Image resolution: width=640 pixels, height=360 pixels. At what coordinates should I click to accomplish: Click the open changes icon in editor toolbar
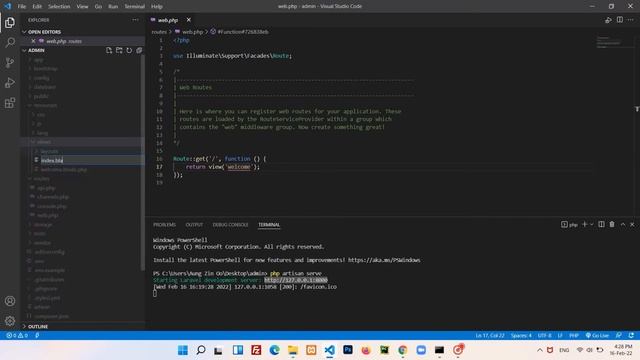pos(608,20)
